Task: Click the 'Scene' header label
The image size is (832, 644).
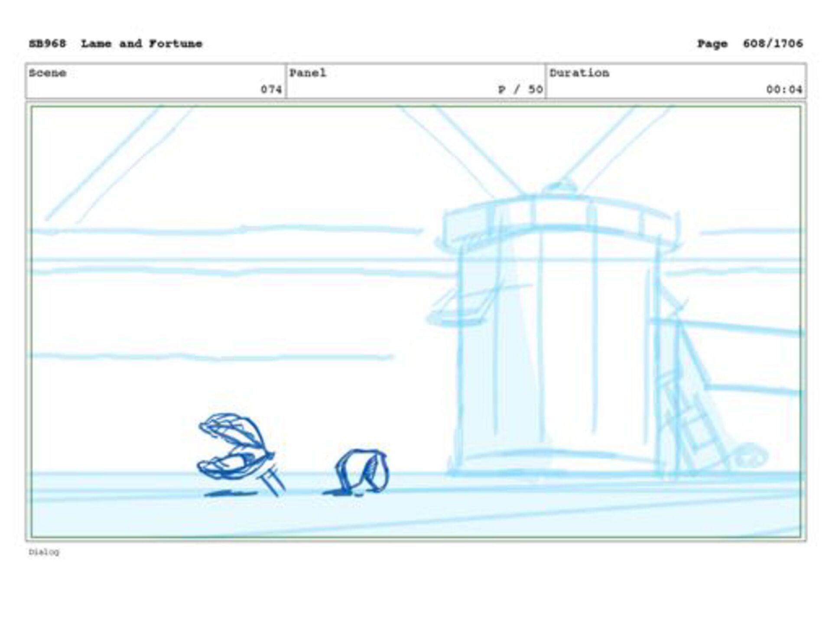Action: tap(48, 73)
